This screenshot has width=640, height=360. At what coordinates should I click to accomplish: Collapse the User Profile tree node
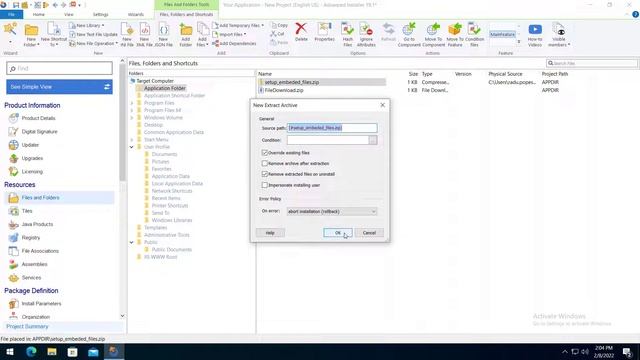(x=131, y=147)
